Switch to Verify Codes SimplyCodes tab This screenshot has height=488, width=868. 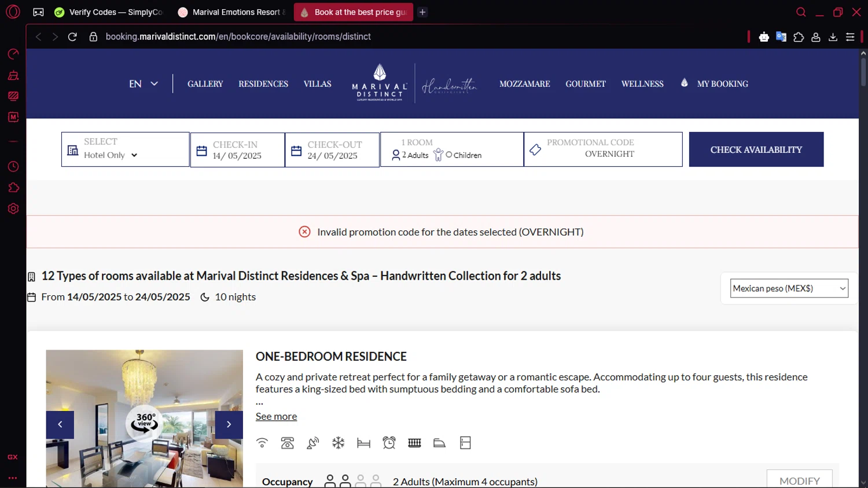[x=110, y=12]
